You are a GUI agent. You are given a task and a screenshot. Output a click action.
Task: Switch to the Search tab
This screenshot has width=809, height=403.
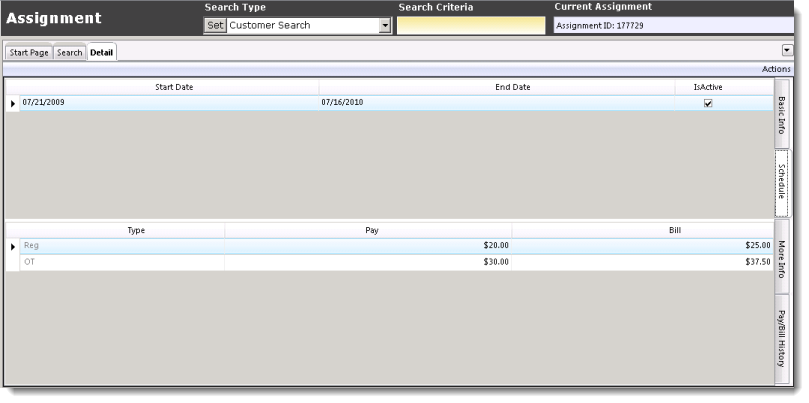[x=69, y=52]
